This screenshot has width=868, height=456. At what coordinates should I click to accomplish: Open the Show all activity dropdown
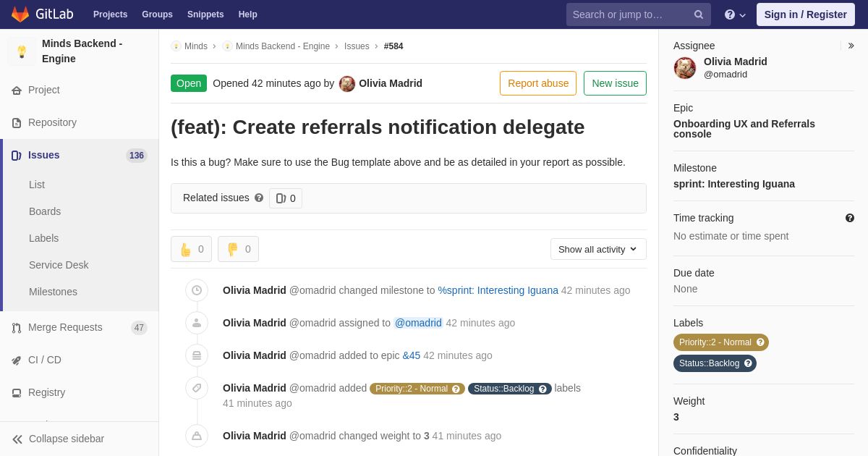598,249
